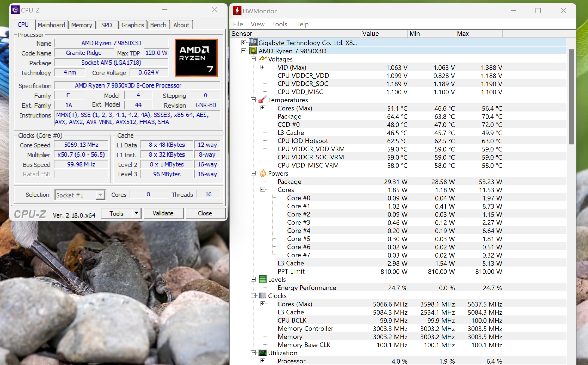Click the Gigabyte motherboard icon in tree
This screenshot has width=588, height=365.
coord(253,42)
